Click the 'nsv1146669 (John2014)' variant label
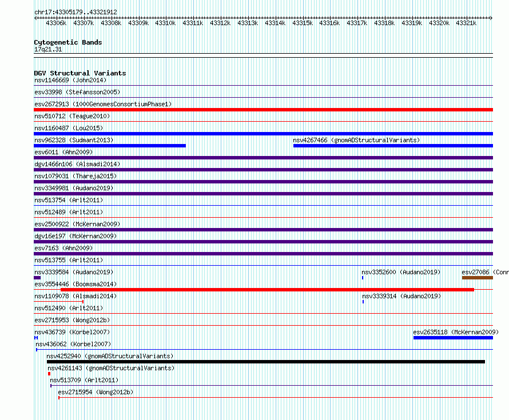The width and height of the screenshot is (509, 420). pyautogui.click(x=70, y=80)
